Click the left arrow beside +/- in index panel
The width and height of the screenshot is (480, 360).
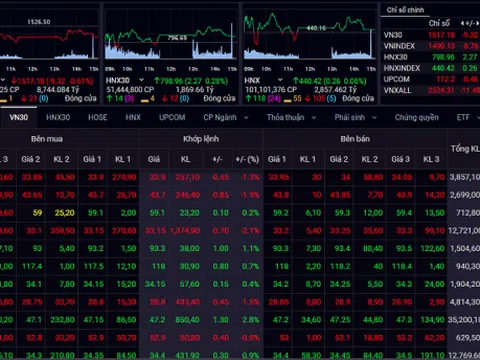(462, 23)
